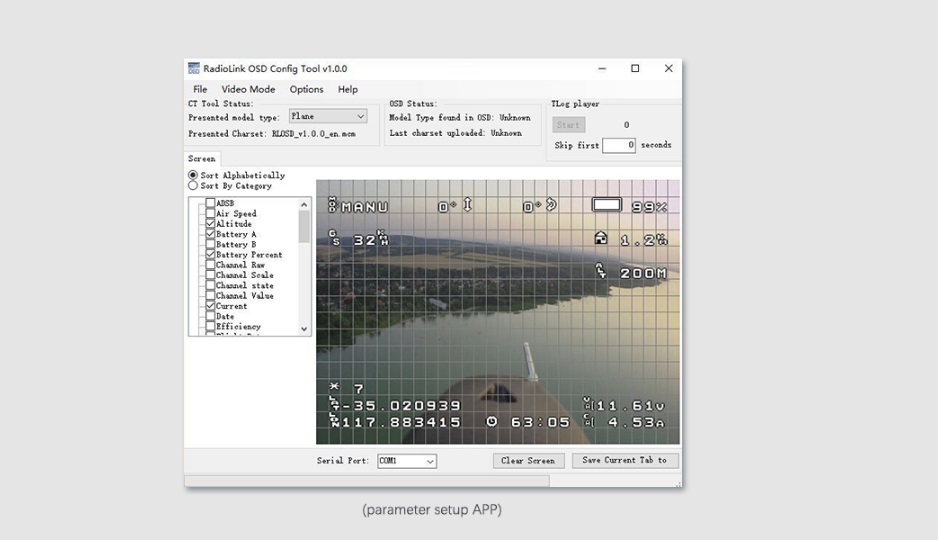Click the RadioLink app icon in title bar
Screen dimensions: 938x540
pos(194,69)
